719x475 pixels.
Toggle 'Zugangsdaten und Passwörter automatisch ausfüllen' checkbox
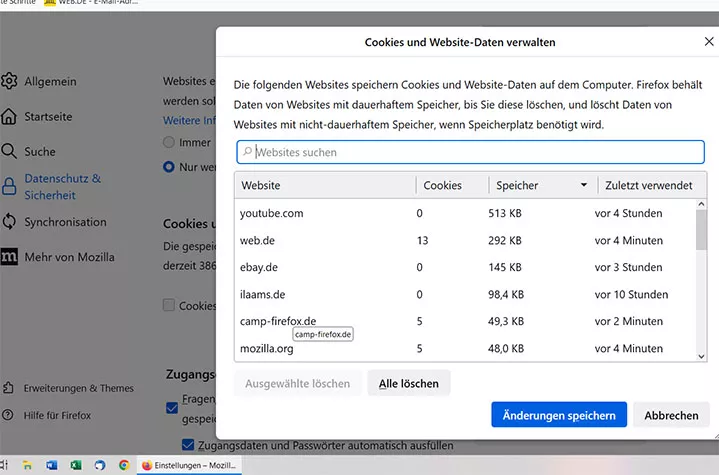[188, 445]
